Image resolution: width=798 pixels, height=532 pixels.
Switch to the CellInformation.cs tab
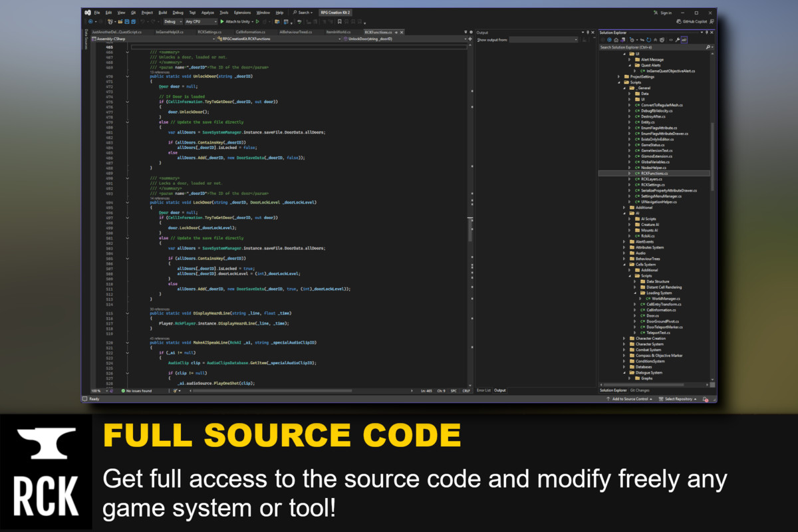(x=251, y=31)
